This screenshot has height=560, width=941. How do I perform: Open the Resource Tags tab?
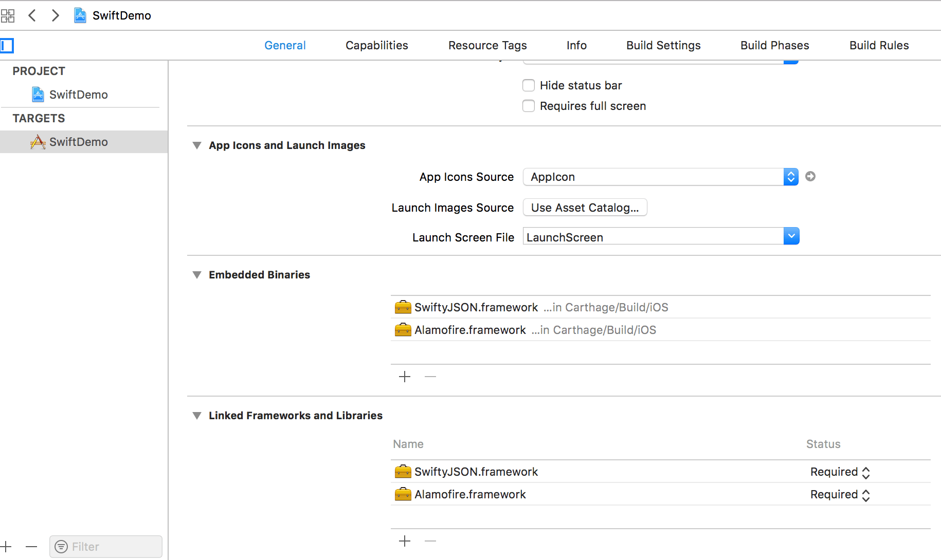click(x=487, y=45)
